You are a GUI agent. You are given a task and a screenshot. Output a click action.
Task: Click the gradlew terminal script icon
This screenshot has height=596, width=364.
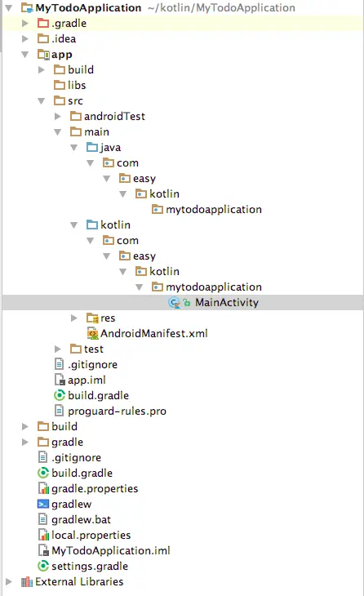pyautogui.click(x=43, y=504)
